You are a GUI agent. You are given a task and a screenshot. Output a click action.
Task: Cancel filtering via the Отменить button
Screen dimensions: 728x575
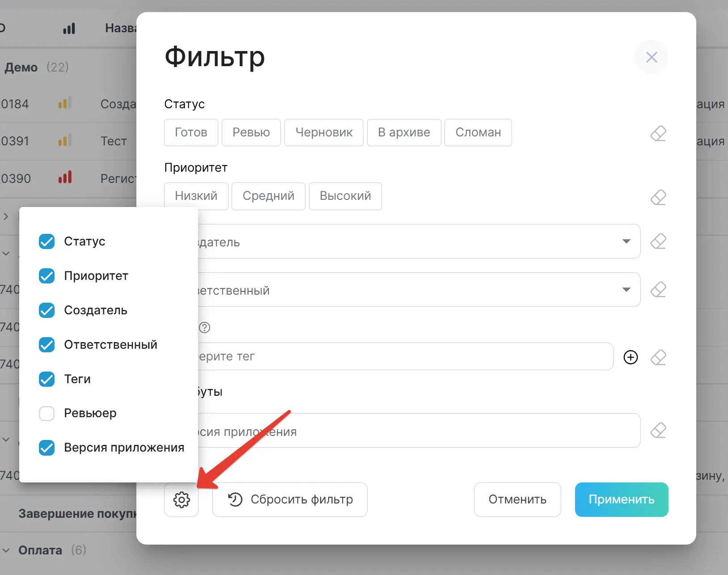pos(517,499)
